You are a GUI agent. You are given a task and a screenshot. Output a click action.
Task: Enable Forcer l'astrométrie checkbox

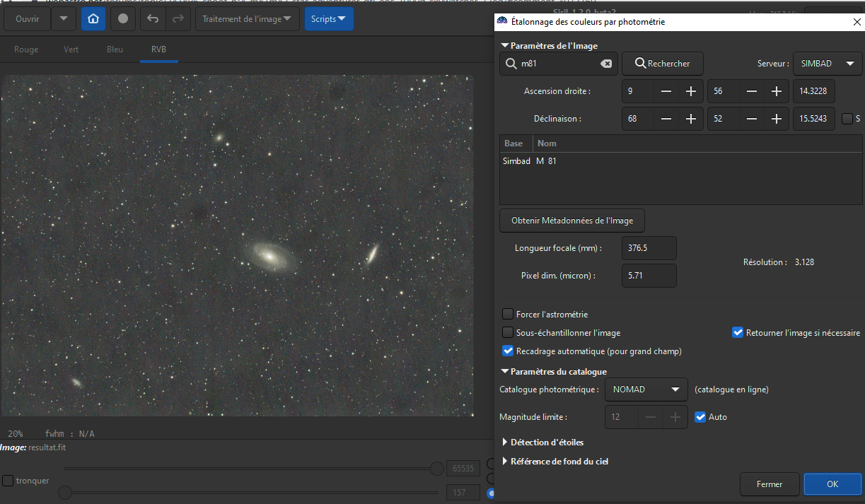tap(508, 315)
